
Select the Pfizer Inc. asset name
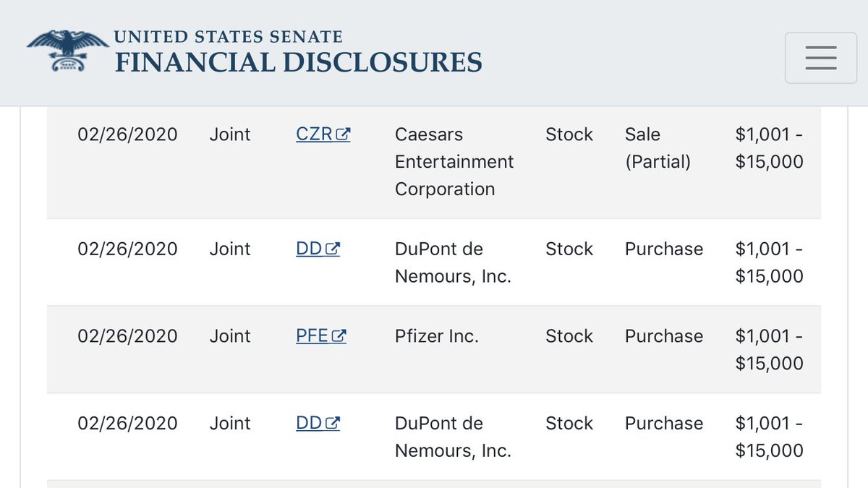[437, 336]
